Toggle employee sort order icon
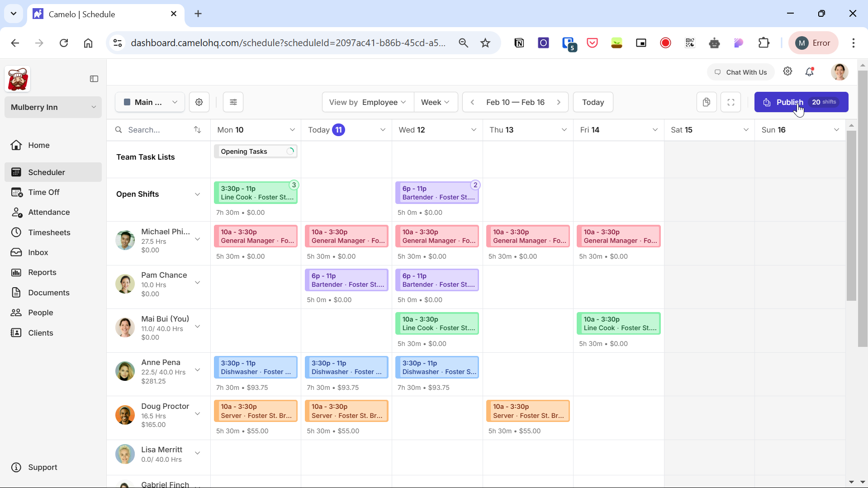 [197, 130]
